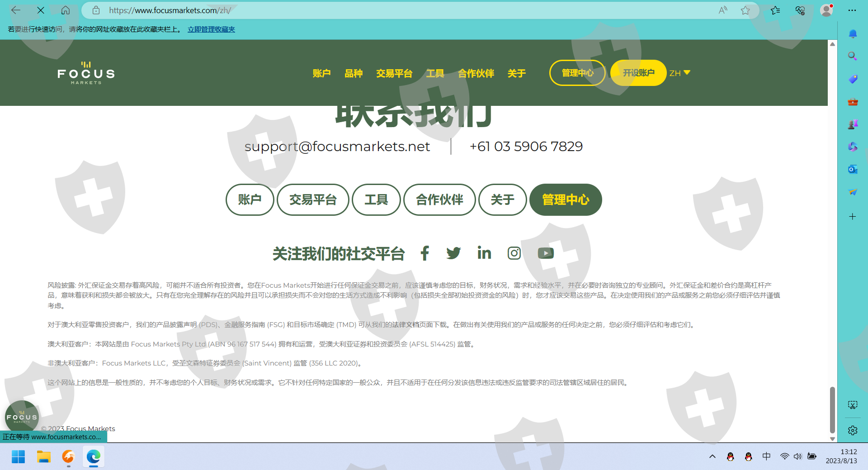This screenshot has width=868, height=470.
Task: Click the footer 账户 pill button
Action: click(250, 199)
